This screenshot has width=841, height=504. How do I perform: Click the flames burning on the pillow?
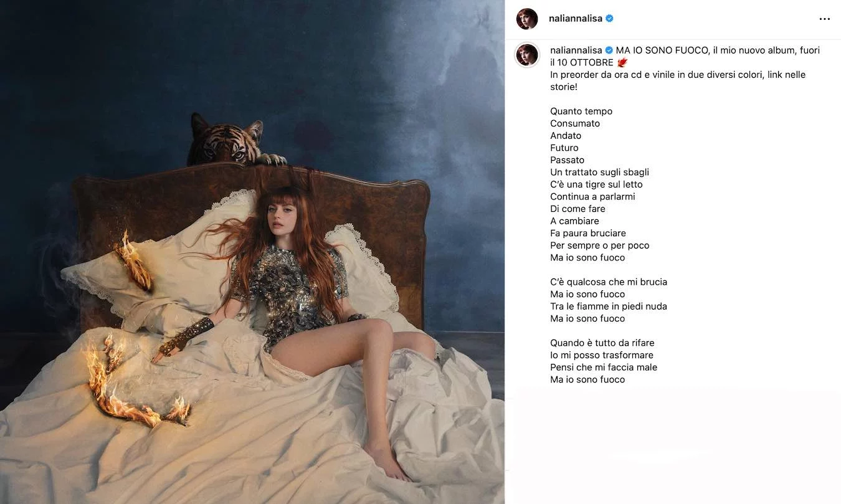coord(134,260)
